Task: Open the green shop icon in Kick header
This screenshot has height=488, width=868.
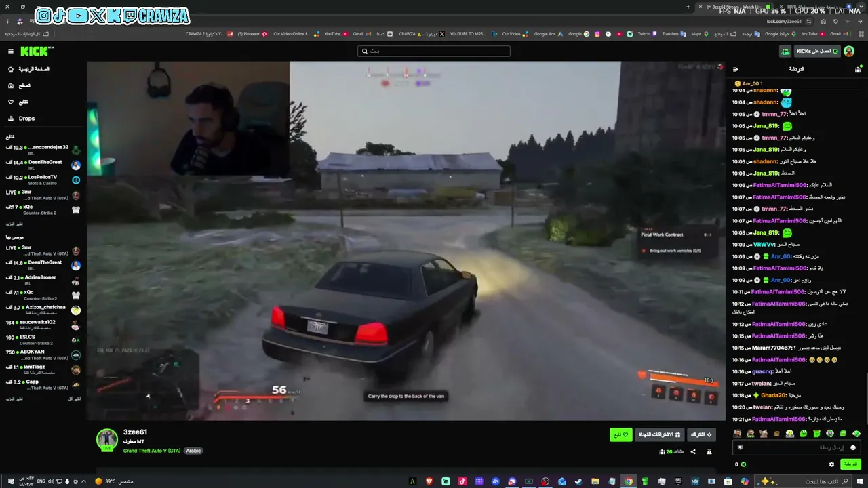Action: (x=785, y=52)
